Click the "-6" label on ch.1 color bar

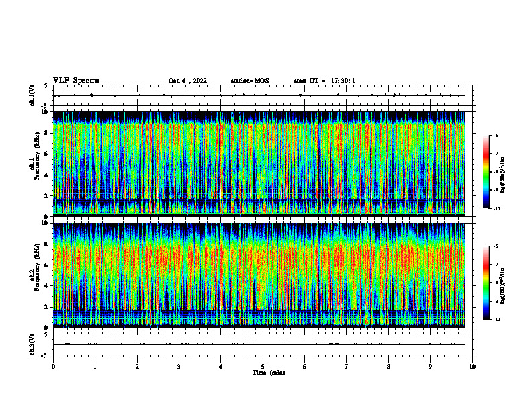pos(496,136)
